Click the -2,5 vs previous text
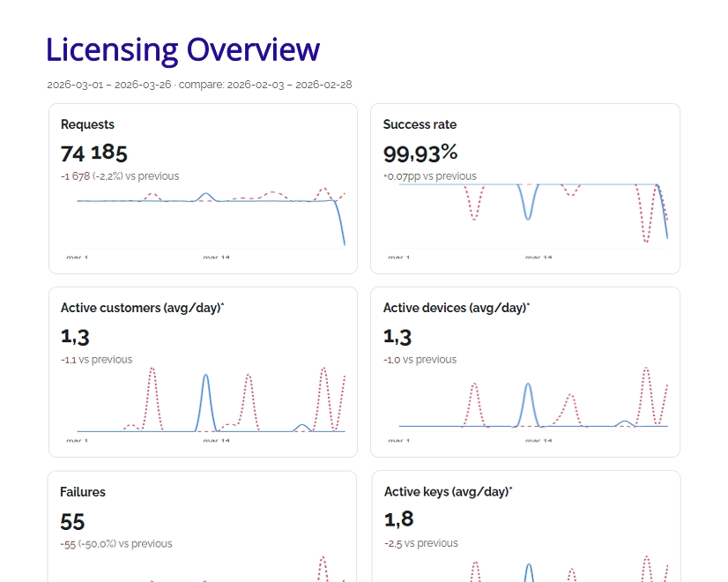 421,543
